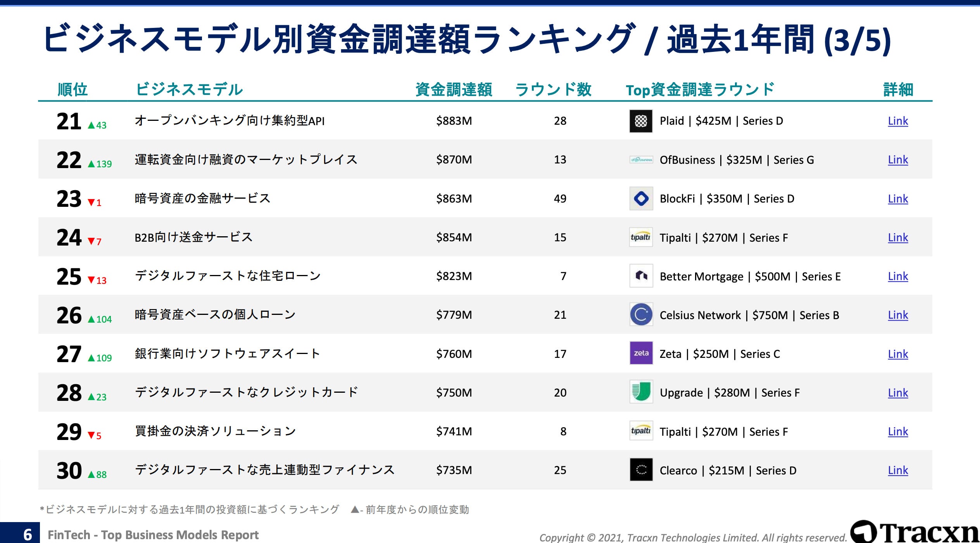This screenshot has width=980, height=543.
Task: Click the Tipalti logo in row 24
Action: 641,237
